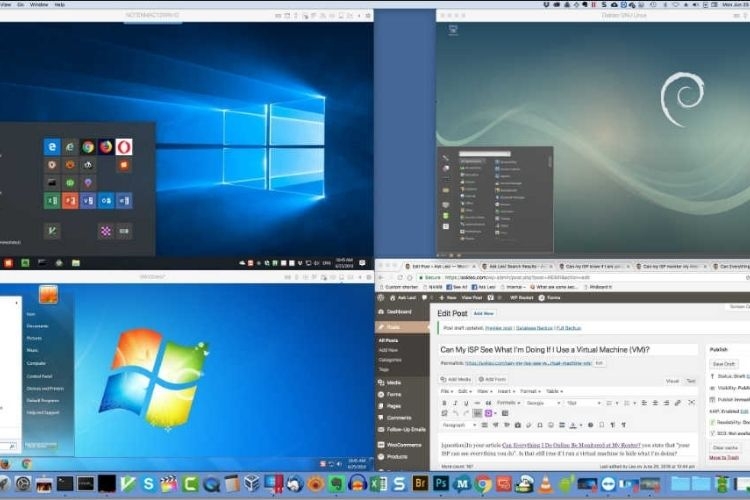Open editor Table menu dropdown
Viewport: 750px width, 500px height.
pos(554,391)
